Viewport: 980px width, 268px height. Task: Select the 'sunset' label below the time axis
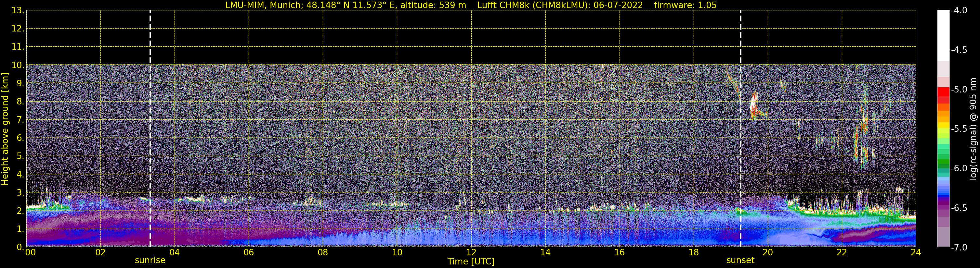740,261
